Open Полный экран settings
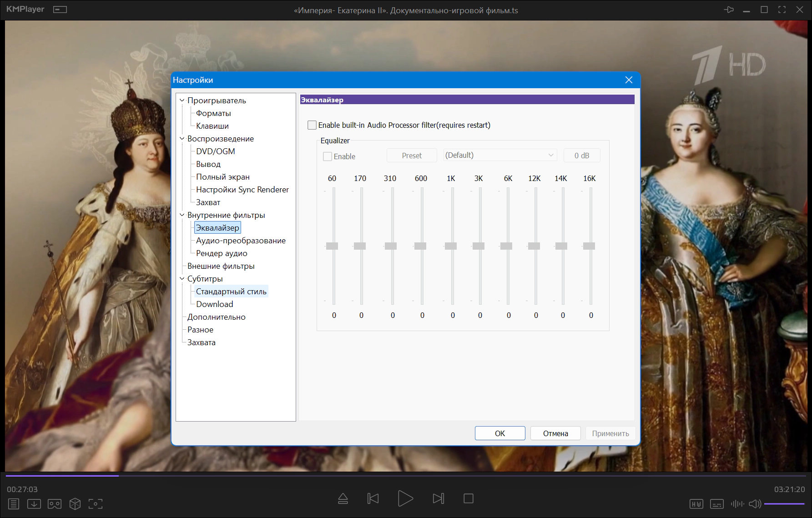This screenshot has height=518, width=812. pyautogui.click(x=223, y=177)
